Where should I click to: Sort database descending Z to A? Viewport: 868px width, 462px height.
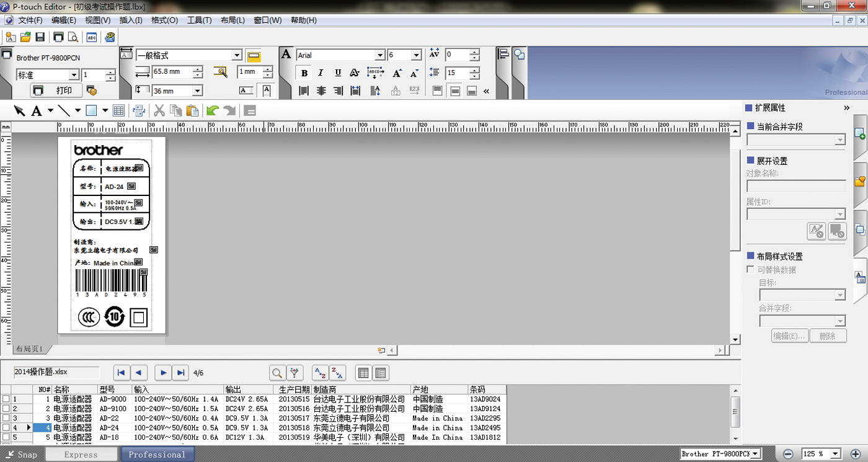pyautogui.click(x=337, y=373)
